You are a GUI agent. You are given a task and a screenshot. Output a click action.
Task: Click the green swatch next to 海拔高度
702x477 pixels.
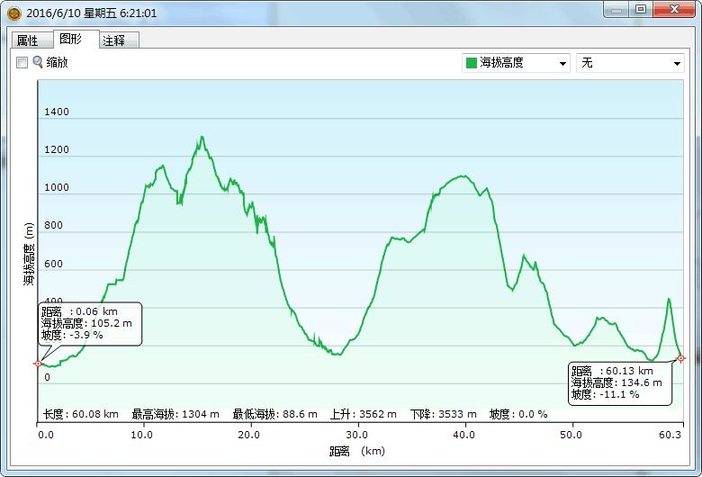click(x=471, y=63)
